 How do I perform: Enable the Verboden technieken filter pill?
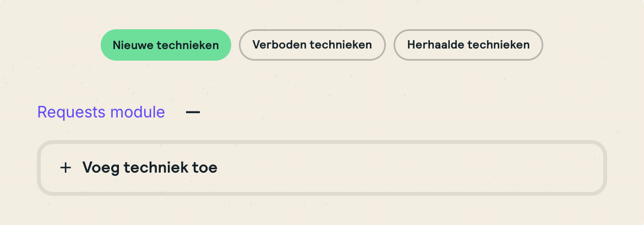(312, 45)
